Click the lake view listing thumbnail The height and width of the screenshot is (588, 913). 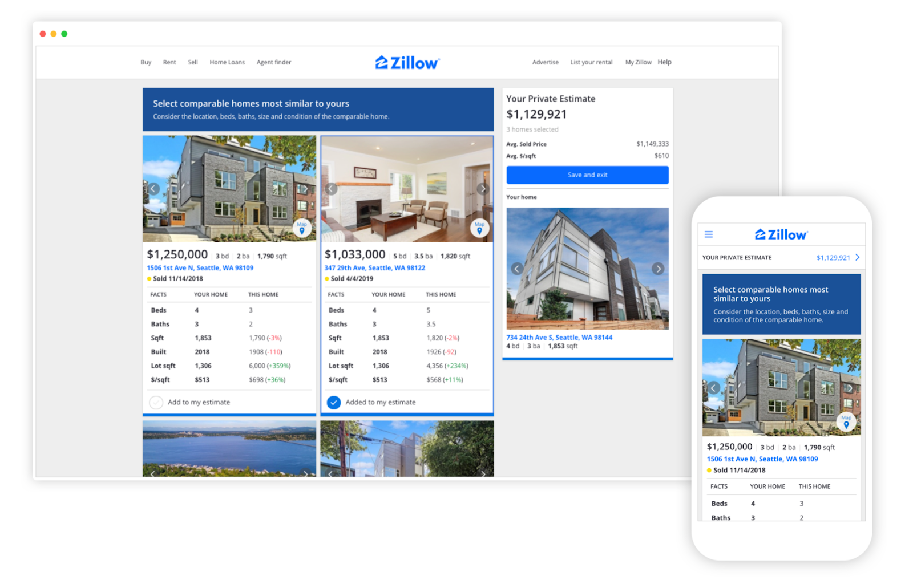tap(229, 448)
